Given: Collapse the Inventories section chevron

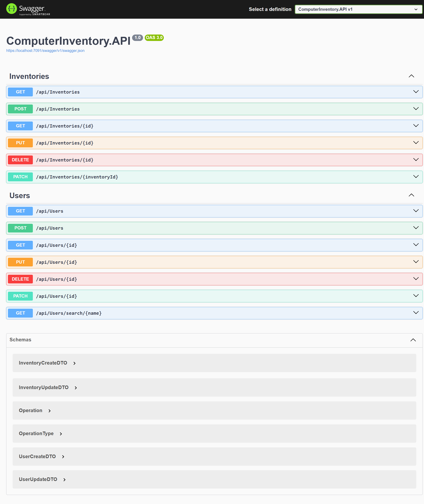Looking at the screenshot, I should point(411,76).
